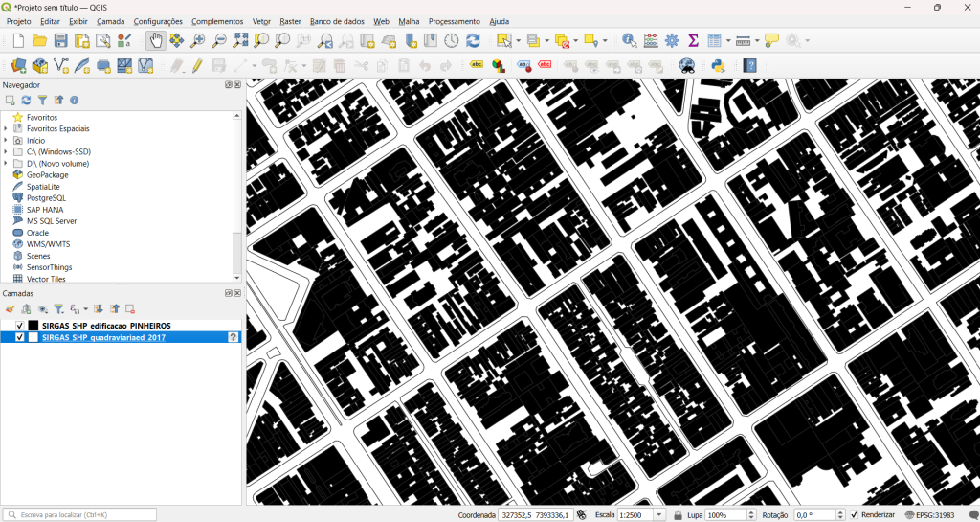Open select features tool dropdown arrow
Viewport: 980px width, 522px height.
click(518, 40)
